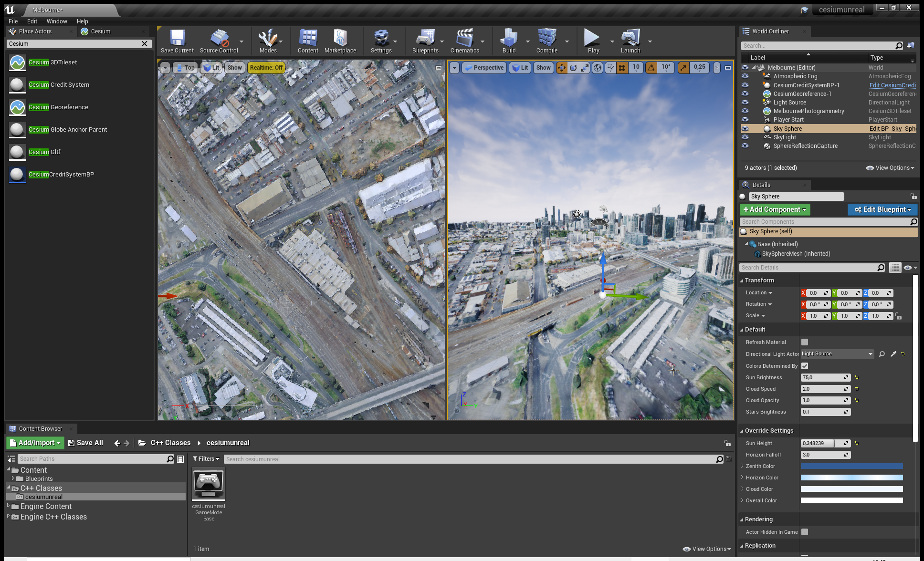Click the Add Component button
The height and width of the screenshot is (561, 924).
point(774,209)
